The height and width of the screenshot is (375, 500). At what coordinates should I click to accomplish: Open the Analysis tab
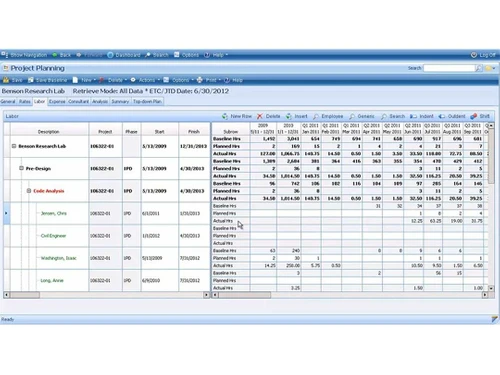point(100,101)
